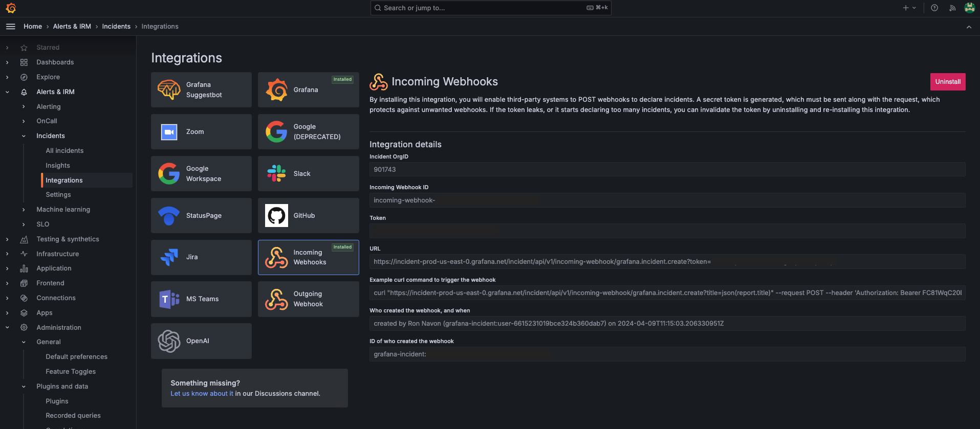Click the news feed RSS icon
980x429 pixels.
(x=952, y=8)
